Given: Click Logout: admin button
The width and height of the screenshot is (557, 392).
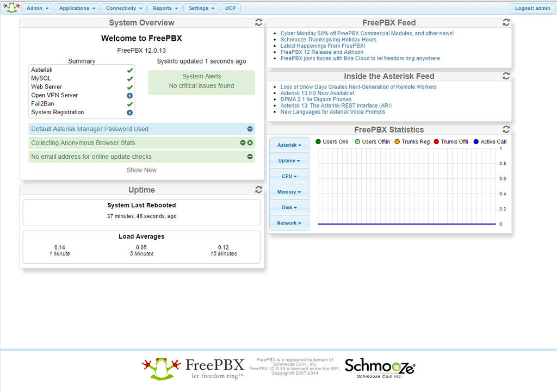Looking at the screenshot, I should pyautogui.click(x=533, y=8).
